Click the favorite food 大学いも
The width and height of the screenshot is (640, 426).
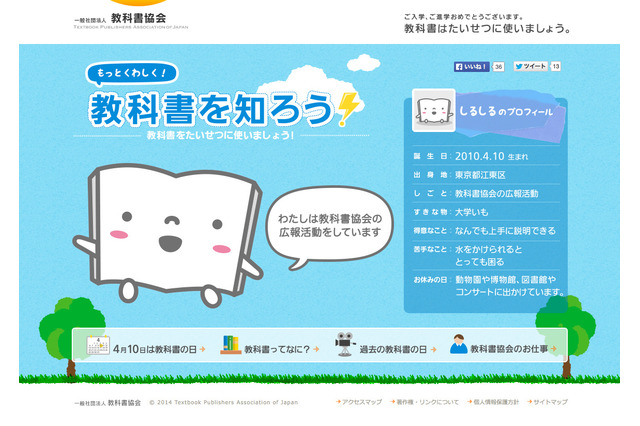point(471,212)
